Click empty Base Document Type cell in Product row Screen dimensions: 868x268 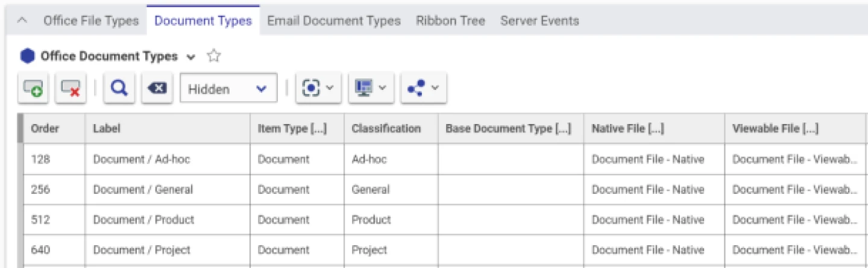point(511,220)
